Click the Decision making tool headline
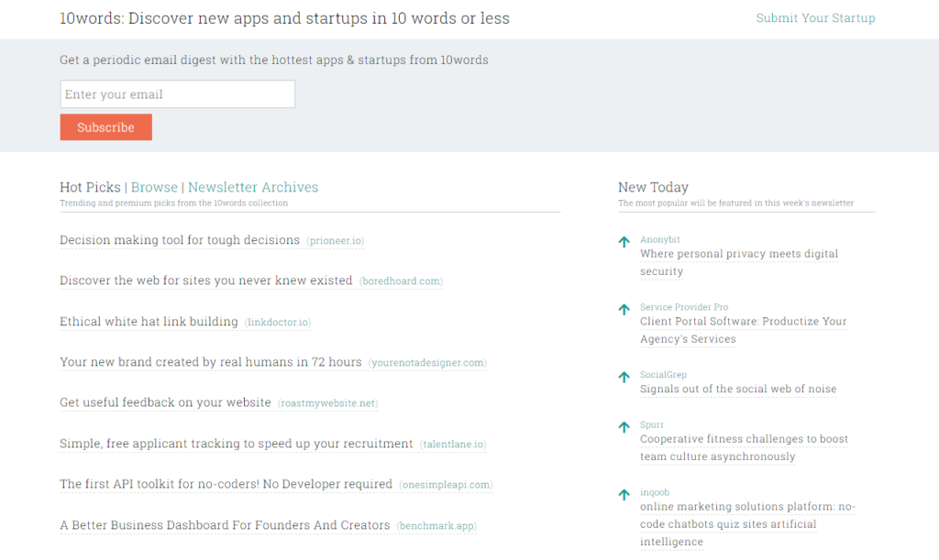The image size is (939, 560). (x=179, y=240)
